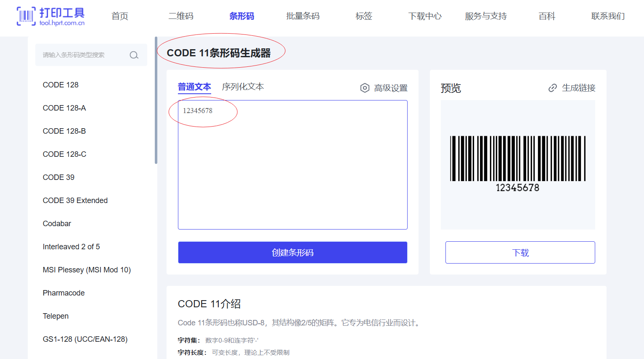Open the 批量条码 menu
644x359 pixels.
(303, 16)
